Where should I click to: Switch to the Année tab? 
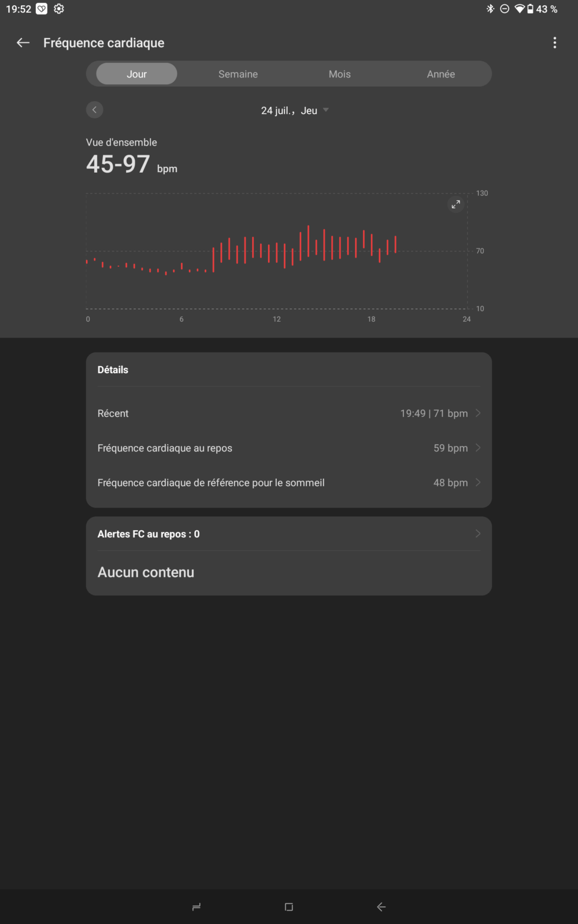(441, 74)
